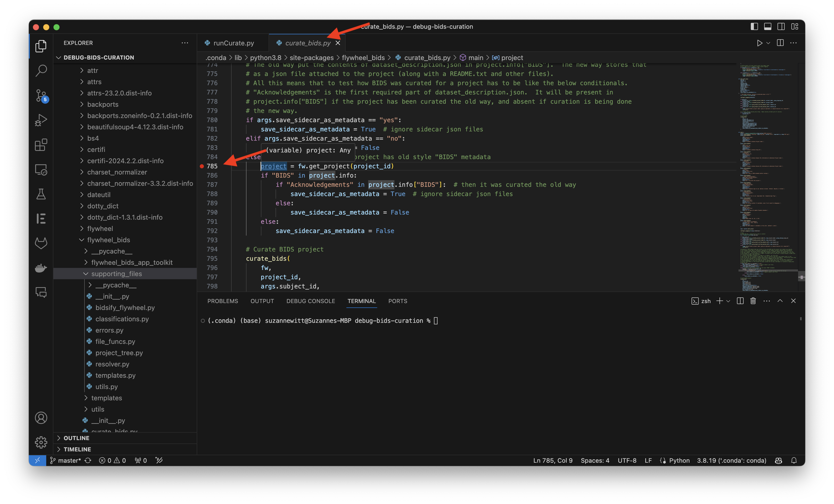Open Customize Layout button in title bar
The height and width of the screenshot is (504, 834).
click(x=795, y=26)
